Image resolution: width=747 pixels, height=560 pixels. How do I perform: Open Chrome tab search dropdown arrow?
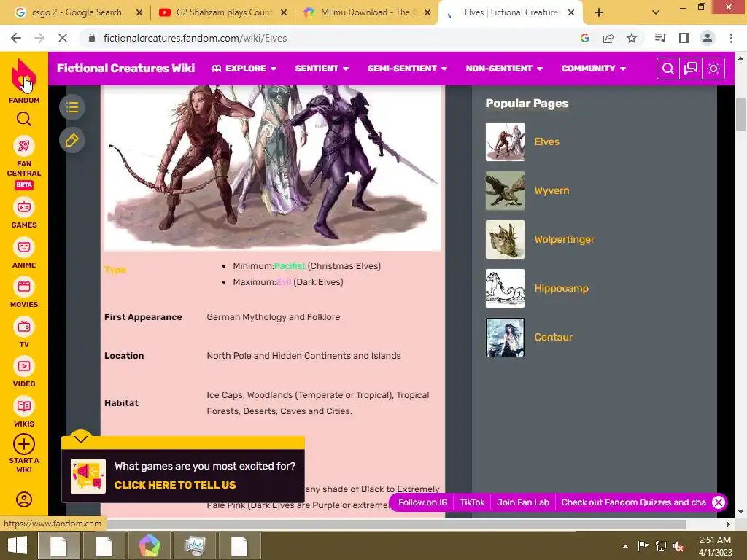tap(656, 12)
